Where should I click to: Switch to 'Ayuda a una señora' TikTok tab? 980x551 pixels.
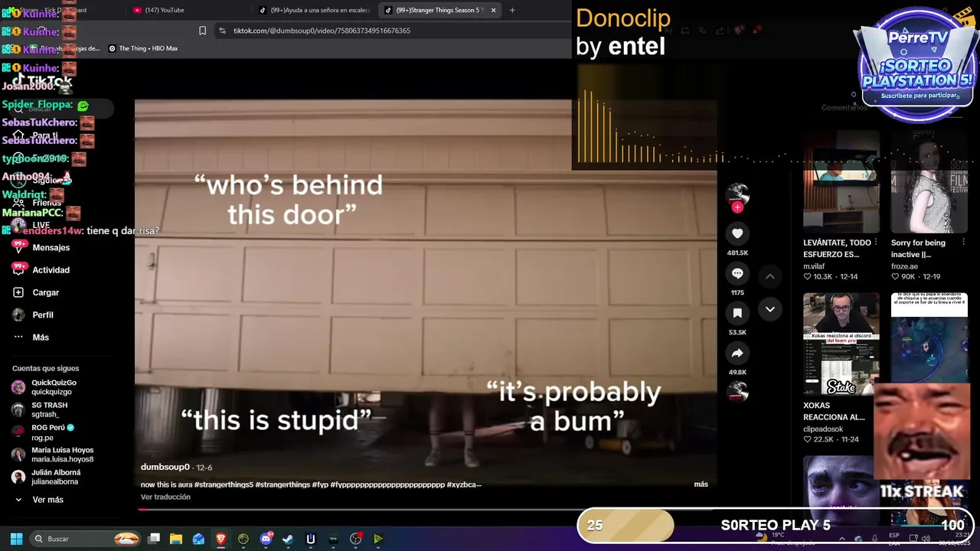315,10
